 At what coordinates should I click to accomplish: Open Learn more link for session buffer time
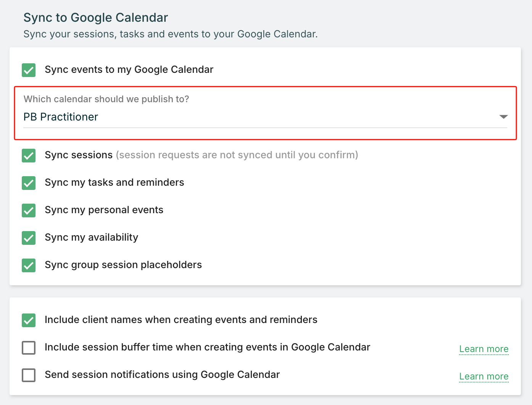click(484, 349)
